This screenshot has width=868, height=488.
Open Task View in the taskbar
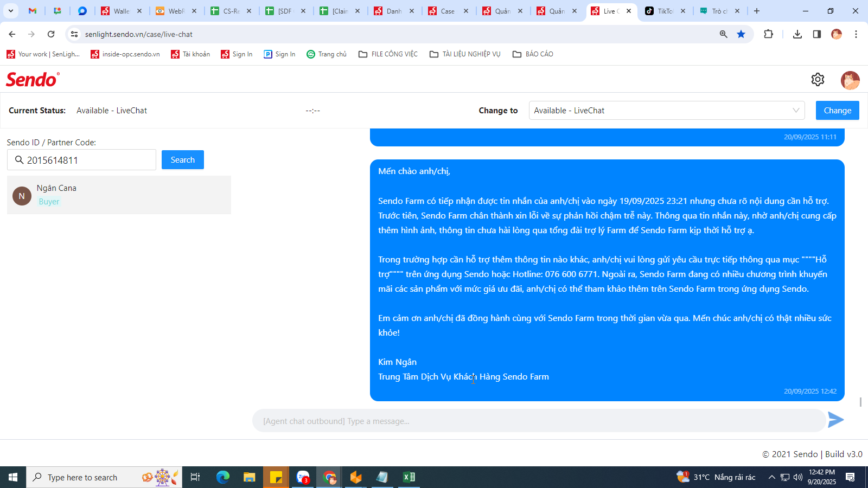click(195, 477)
